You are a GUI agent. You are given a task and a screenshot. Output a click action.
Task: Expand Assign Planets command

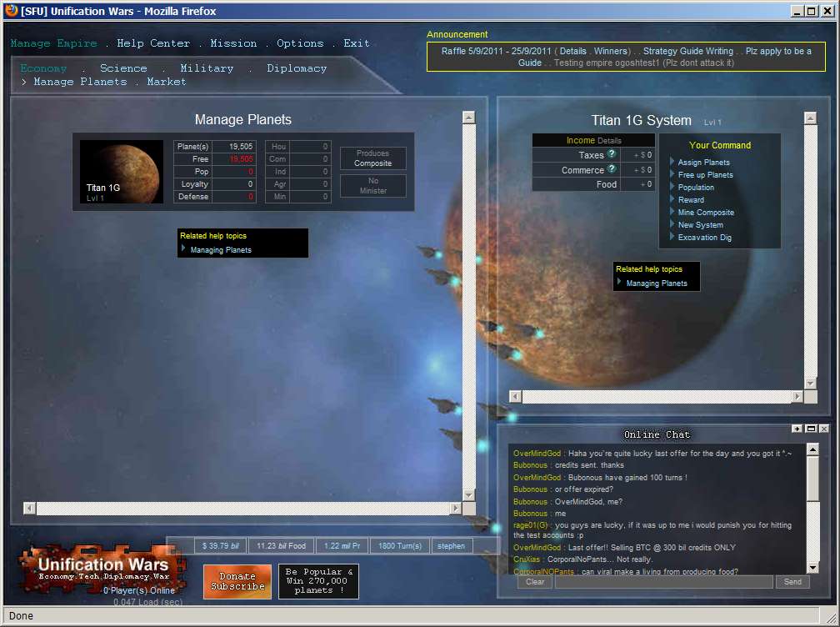[703, 163]
